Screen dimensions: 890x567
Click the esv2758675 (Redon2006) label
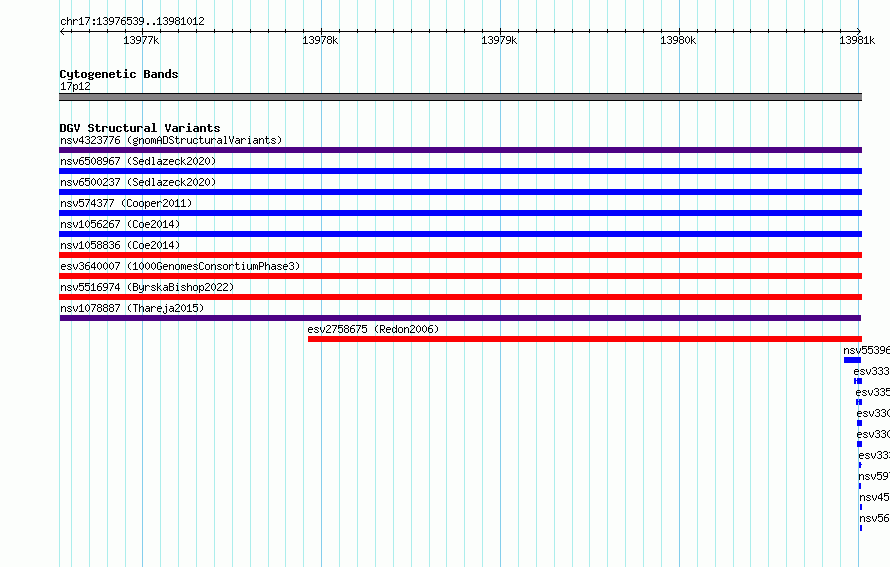click(x=373, y=329)
